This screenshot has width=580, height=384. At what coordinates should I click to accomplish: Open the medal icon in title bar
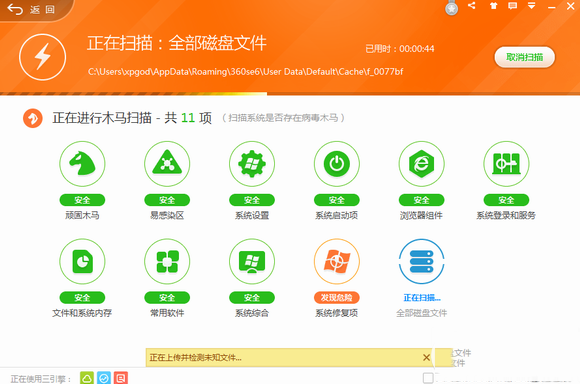point(451,7)
